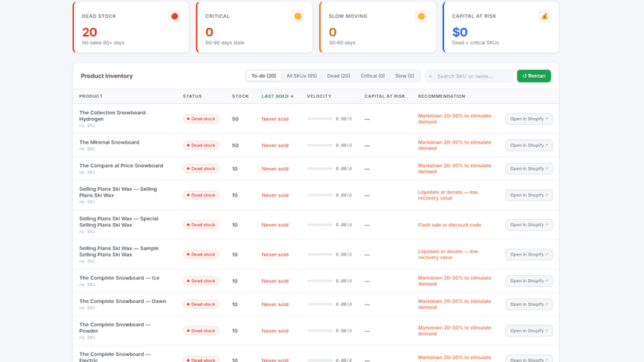Viewport: 644px width, 362px height.
Task: Switch to All SKUs (65) tab
Action: click(302, 76)
